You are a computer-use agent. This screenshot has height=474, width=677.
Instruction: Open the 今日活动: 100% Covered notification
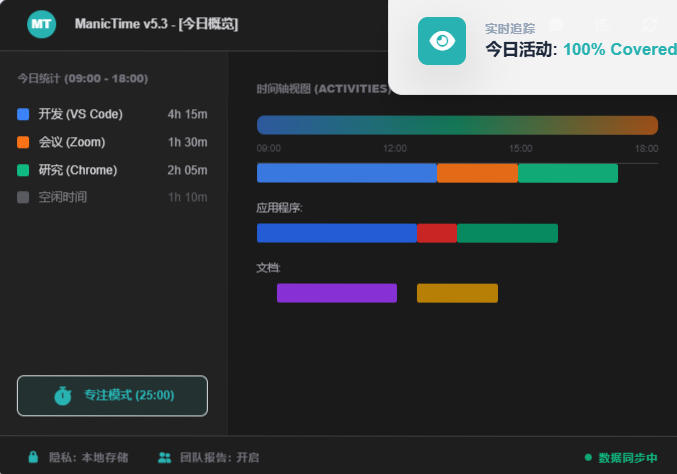(x=532, y=47)
